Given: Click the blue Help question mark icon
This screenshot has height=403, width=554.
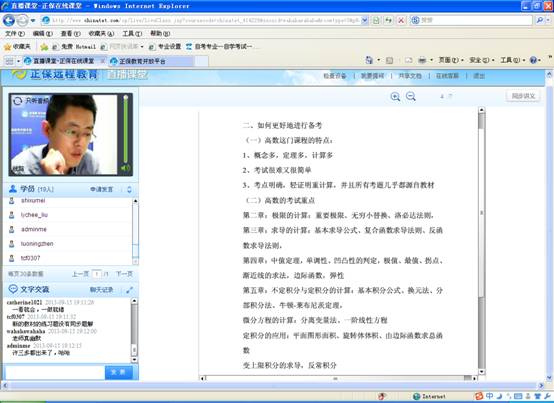Looking at the screenshot, I should 534,60.
